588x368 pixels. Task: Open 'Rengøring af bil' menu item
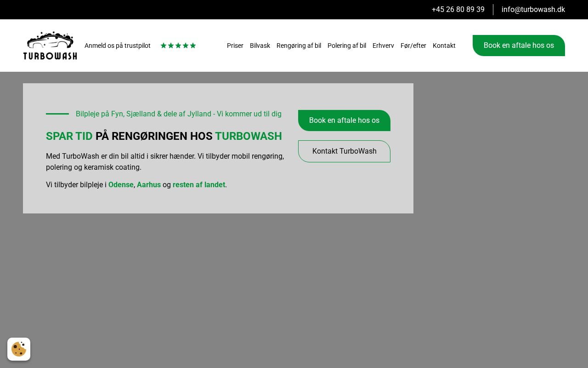(x=299, y=46)
